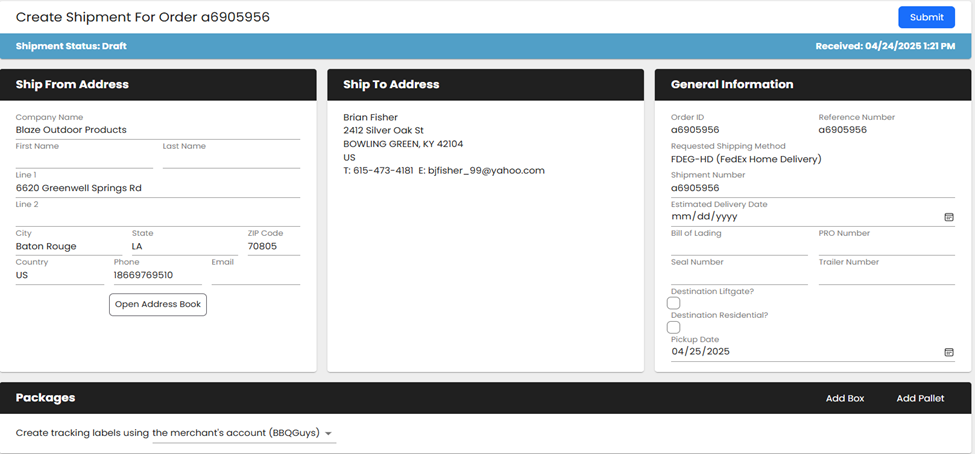
Task: Click Add Pallet in Packages header
Action: click(x=920, y=398)
